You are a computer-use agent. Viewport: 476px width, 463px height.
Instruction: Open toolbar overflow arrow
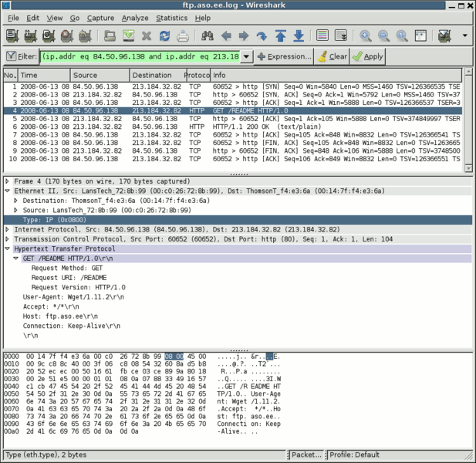(x=464, y=35)
